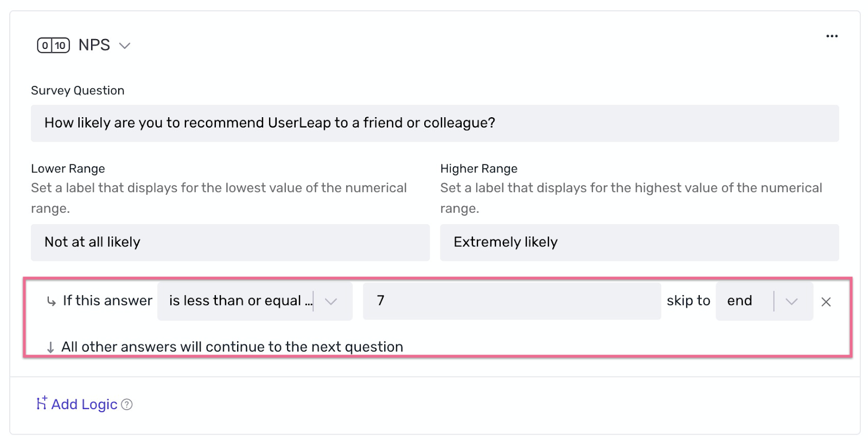Click the down arrow beside All other answers
The width and height of the screenshot is (868, 440).
click(x=50, y=347)
